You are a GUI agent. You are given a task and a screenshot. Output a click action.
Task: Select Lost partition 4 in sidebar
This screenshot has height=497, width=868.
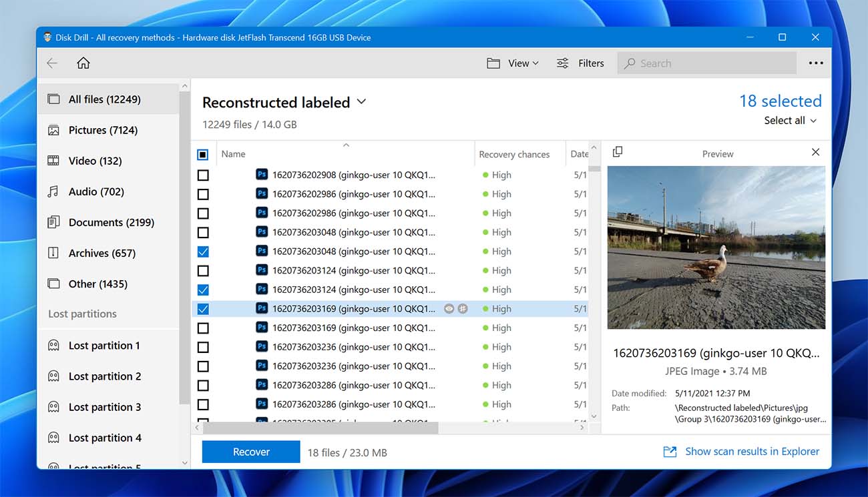108,438
